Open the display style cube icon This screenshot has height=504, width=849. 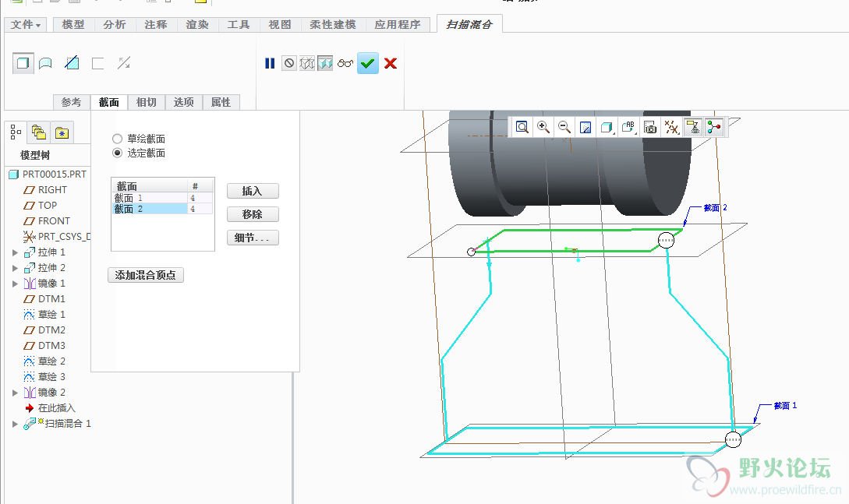[607, 127]
